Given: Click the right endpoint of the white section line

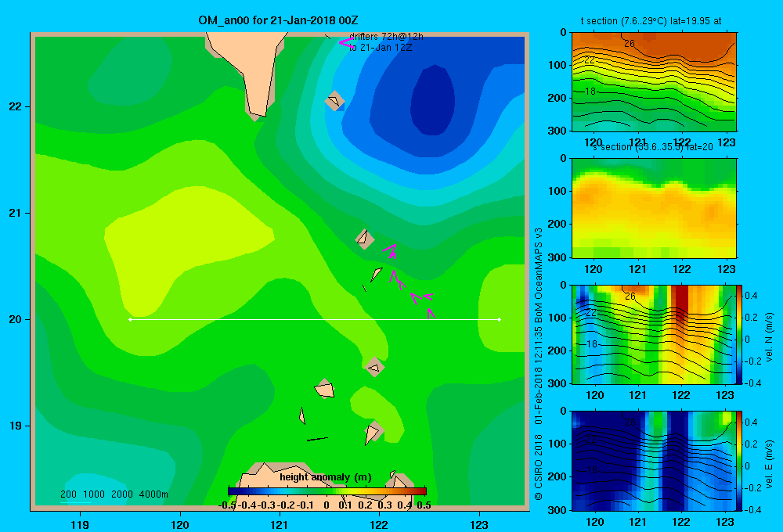Looking at the screenshot, I should point(500,319).
